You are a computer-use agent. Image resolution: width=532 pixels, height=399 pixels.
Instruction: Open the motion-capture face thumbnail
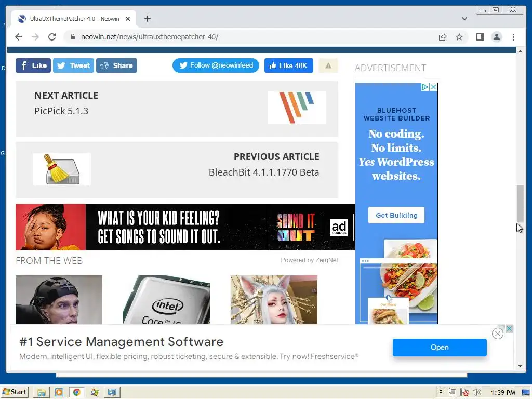coord(59,300)
